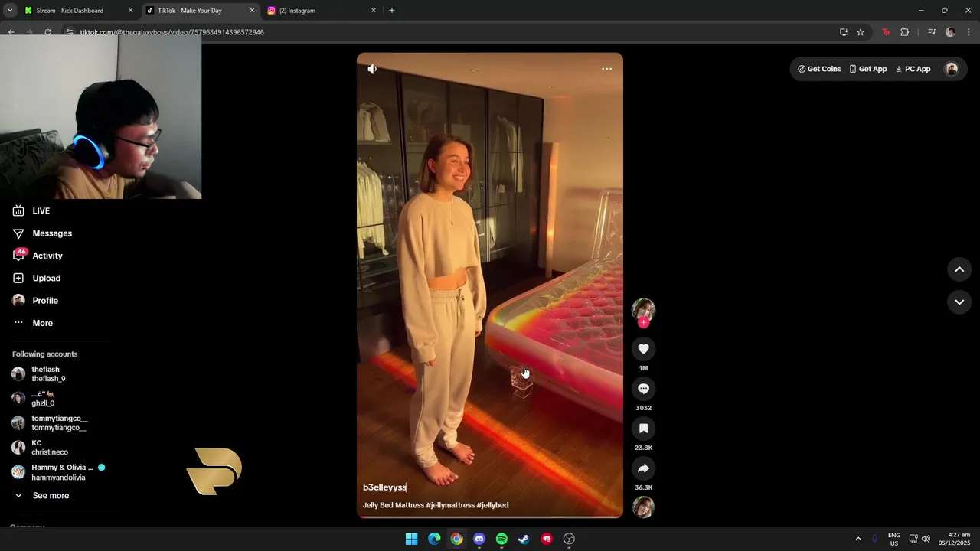Open the ENG US language switcher

pyautogui.click(x=894, y=539)
